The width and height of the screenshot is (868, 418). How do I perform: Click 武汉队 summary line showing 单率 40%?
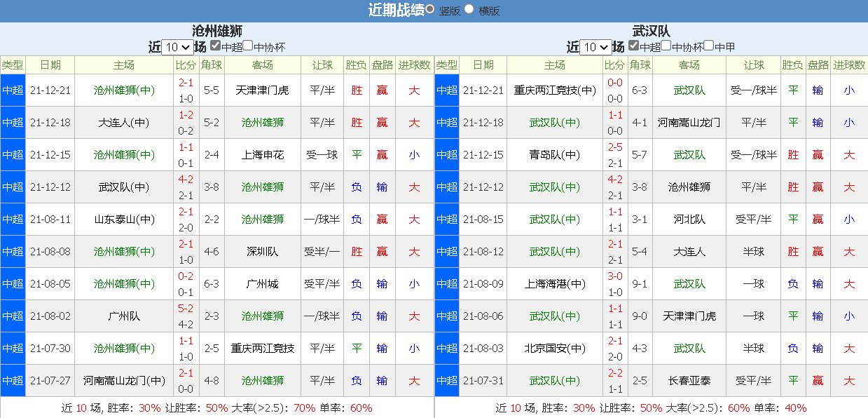point(651,407)
